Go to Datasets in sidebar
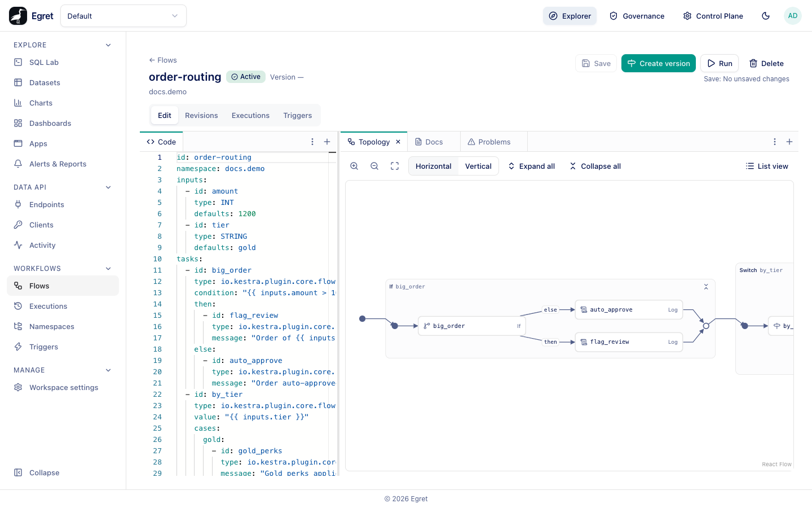812x508 pixels. [63, 82]
